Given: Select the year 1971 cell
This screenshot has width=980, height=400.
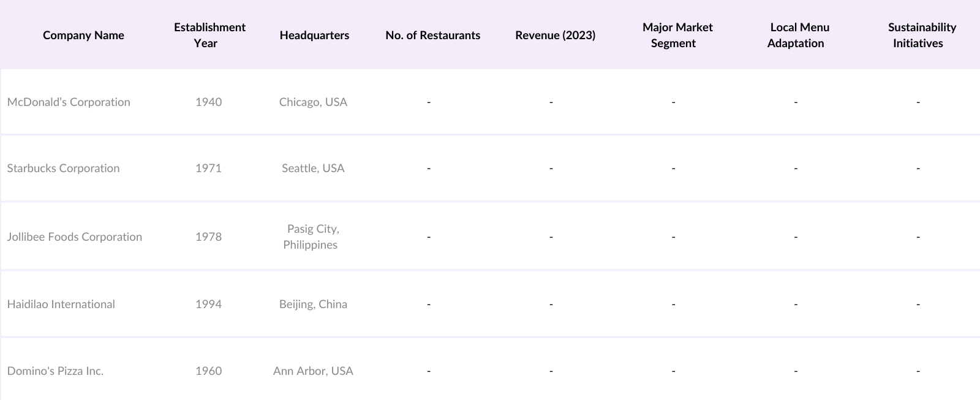Looking at the screenshot, I should pyautogui.click(x=208, y=168).
